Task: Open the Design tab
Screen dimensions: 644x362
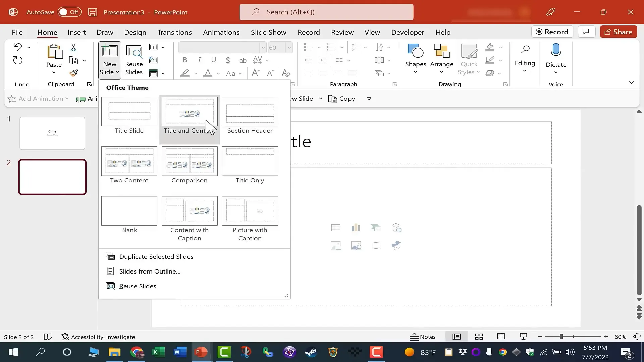Action: click(x=135, y=32)
